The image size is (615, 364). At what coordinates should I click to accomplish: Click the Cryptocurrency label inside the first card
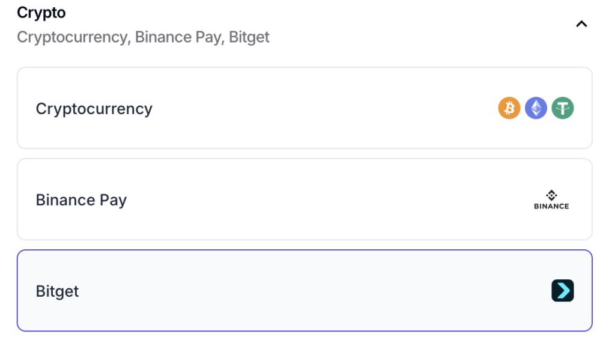pyautogui.click(x=94, y=109)
